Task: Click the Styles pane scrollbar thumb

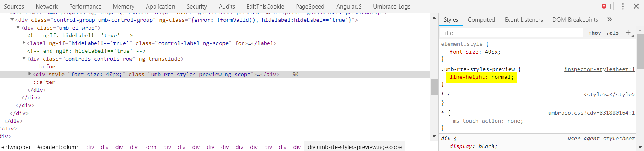Action: click(640, 52)
